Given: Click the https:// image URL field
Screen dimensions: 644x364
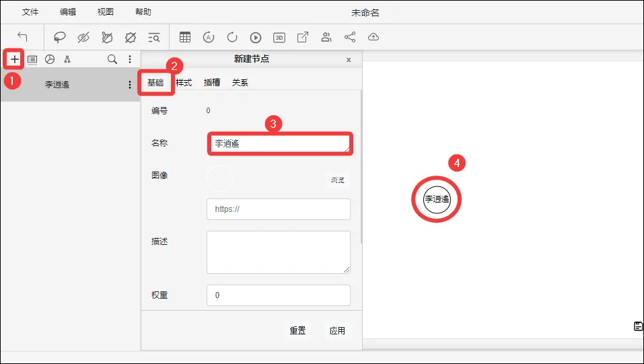Looking at the screenshot, I should coord(279,209).
